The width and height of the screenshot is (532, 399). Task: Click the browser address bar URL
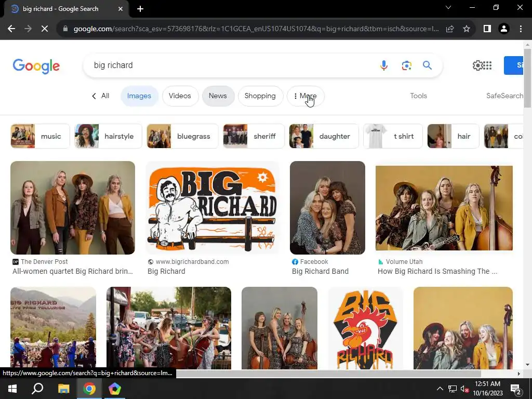pyautogui.click(x=256, y=29)
